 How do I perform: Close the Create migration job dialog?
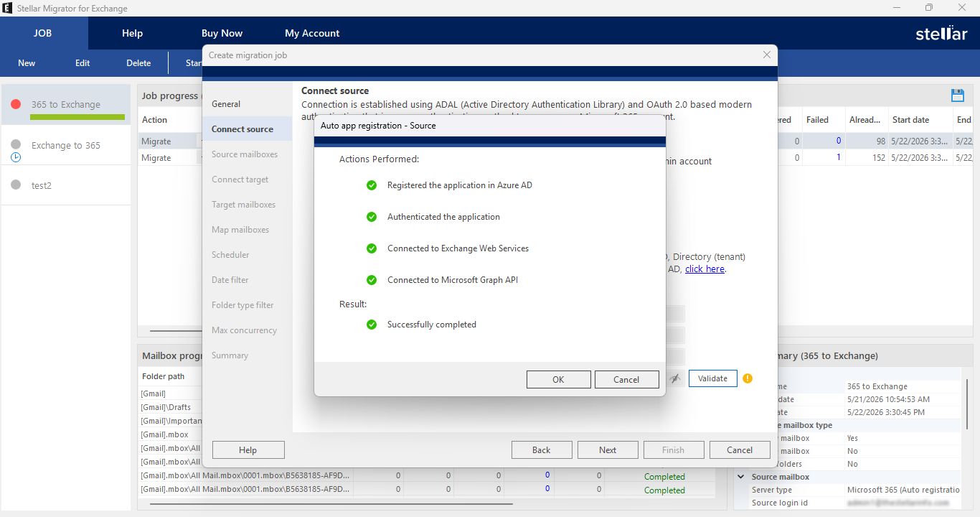click(767, 55)
